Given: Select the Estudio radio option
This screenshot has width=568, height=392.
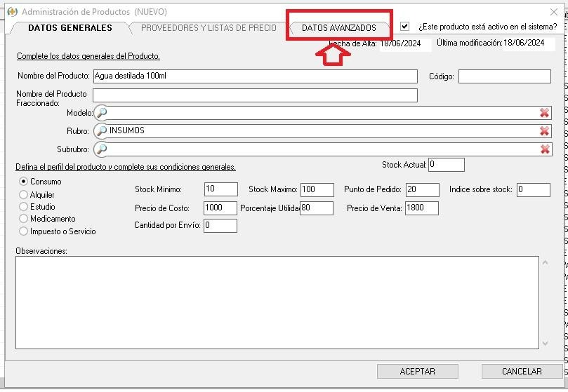Looking at the screenshot, I should [x=24, y=207].
